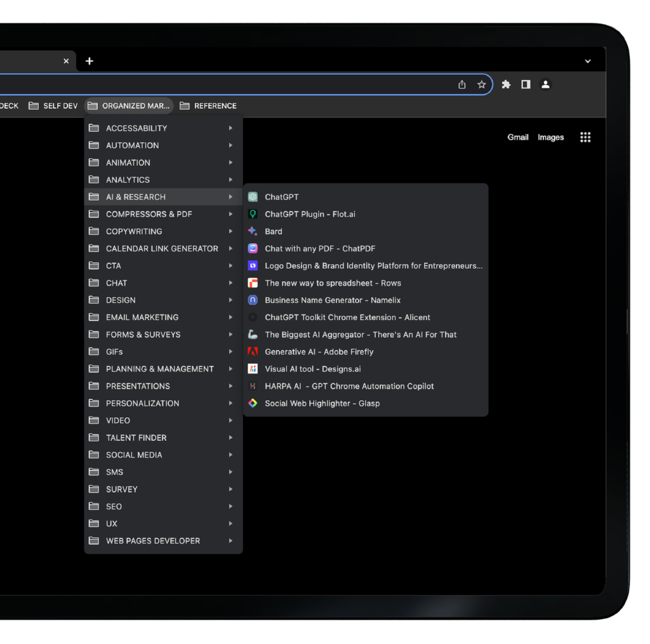The width and height of the screenshot is (650, 644).
Task: Expand the SOCIAL MEDIA folder
Action: point(163,455)
